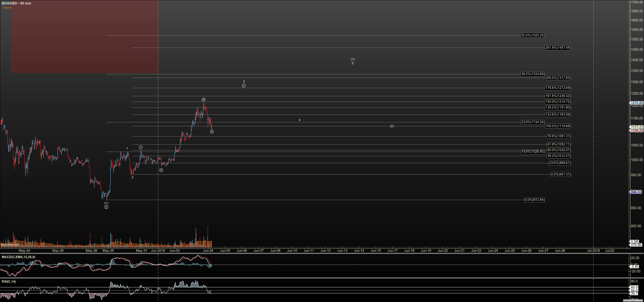Image resolution: width=644 pixels, height=302 pixels.
Task: Select the MACD(C,EMA,12,26,9) study title
Action: coord(18,257)
